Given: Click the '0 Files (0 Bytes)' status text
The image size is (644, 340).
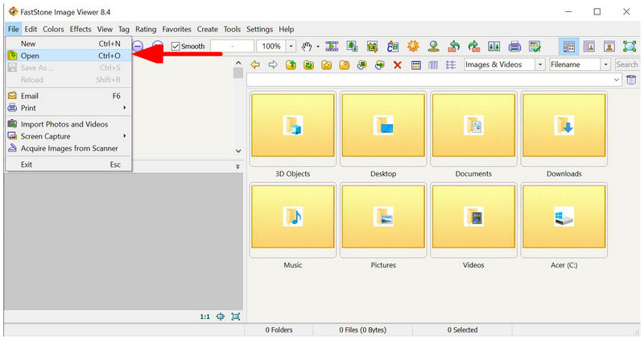Looking at the screenshot, I should click(363, 330).
